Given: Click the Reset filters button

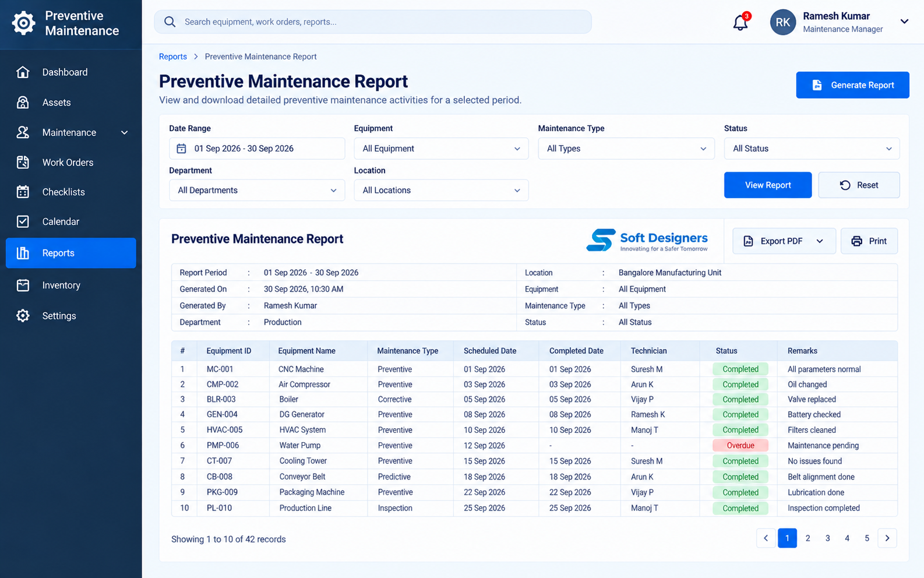Looking at the screenshot, I should [859, 185].
